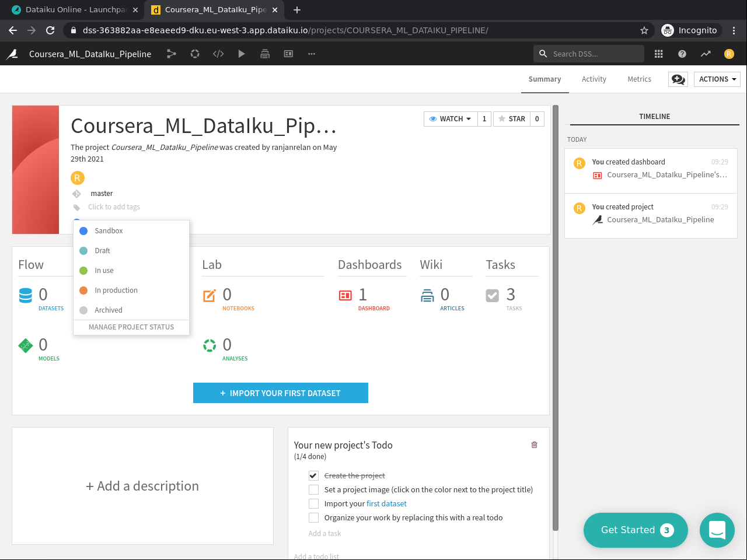
Task: Click the Search DSS field
Action: 589,54
